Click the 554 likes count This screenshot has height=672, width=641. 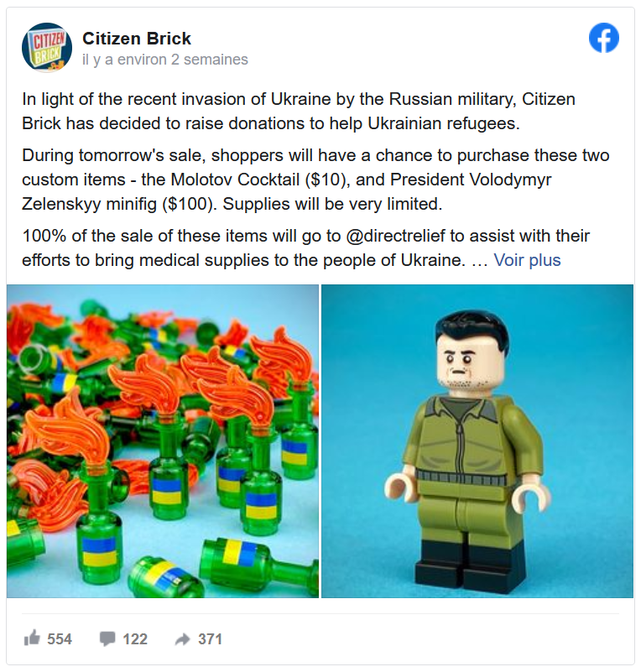[60, 638]
